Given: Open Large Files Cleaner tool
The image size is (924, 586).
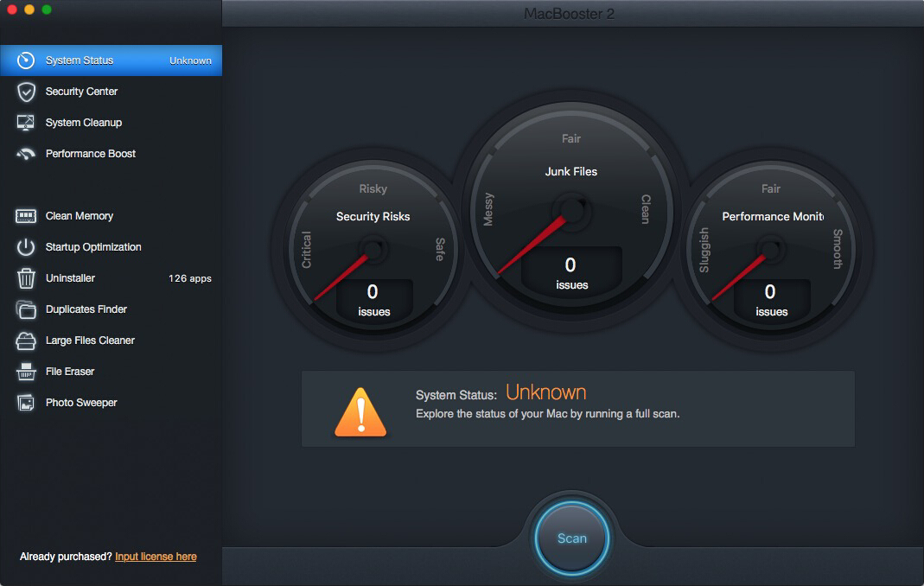Looking at the screenshot, I should click(x=111, y=341).
